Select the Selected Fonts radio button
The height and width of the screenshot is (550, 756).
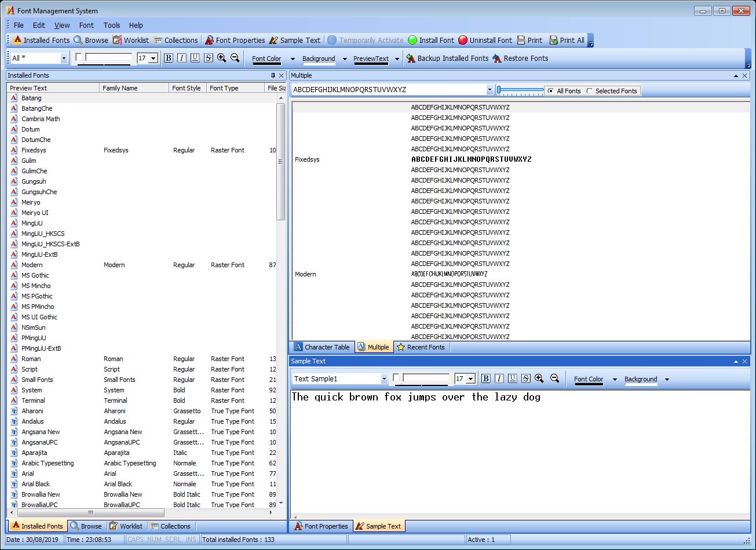pyautogui.click(x=589, y=91)
